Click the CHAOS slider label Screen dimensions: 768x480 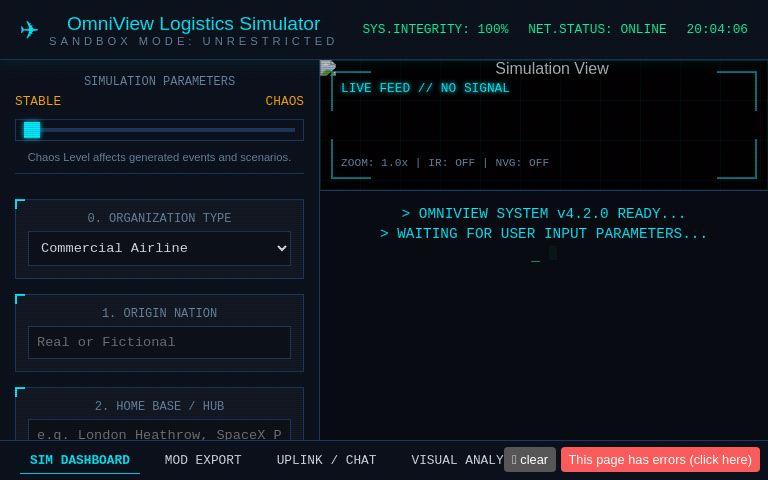tap(284, 101)
